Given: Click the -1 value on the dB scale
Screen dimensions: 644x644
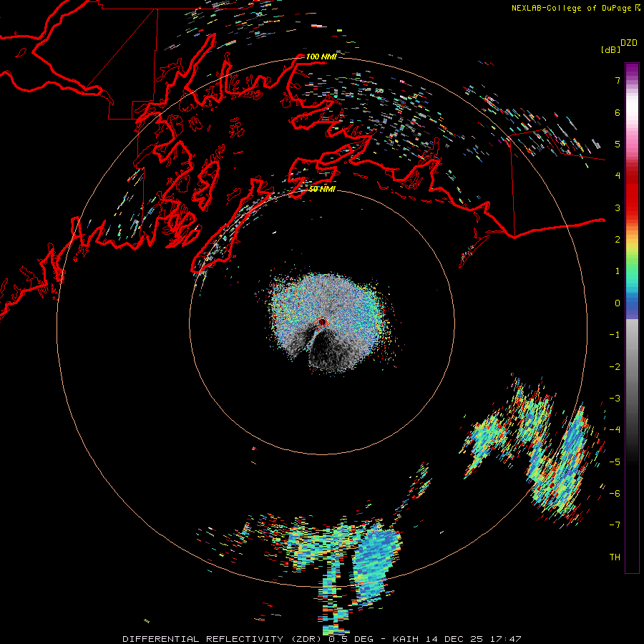Looking at the screenshot, I should click(x=615, y=335).
